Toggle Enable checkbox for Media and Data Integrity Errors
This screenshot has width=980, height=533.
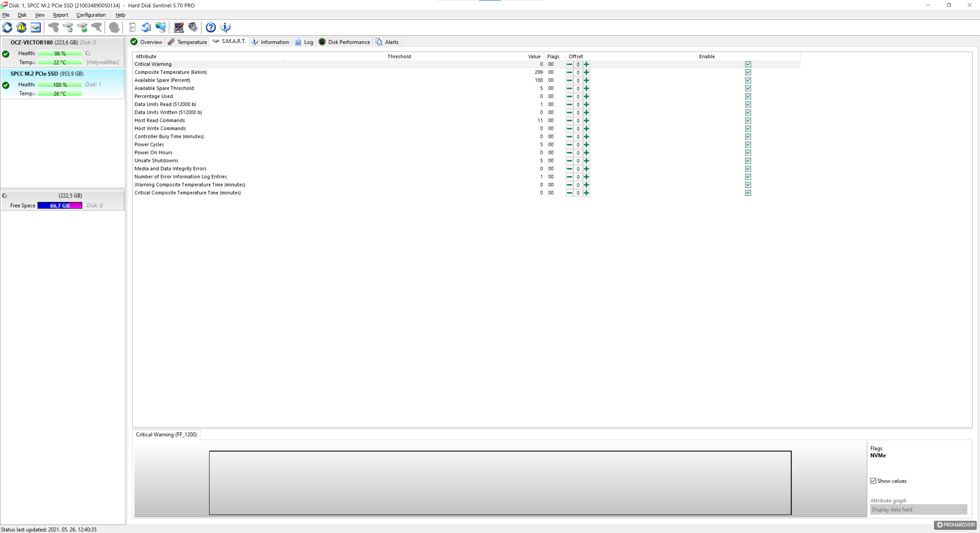pyautogui.click(x=748, y=169)
